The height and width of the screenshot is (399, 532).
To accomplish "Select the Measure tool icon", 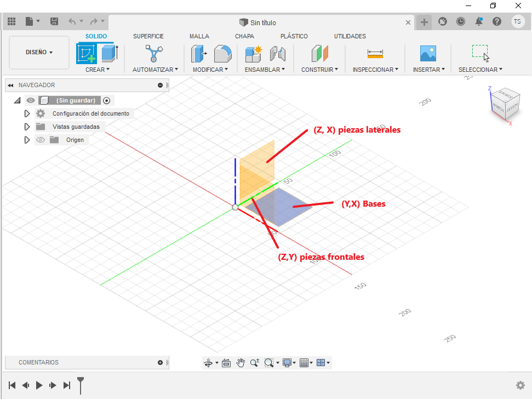I will (375, 54).
